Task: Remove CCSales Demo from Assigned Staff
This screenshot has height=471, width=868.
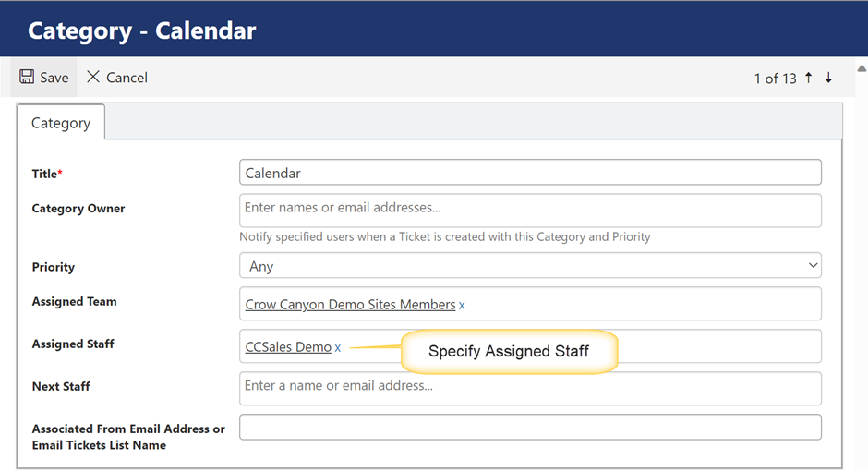Action: coord(338,347)
